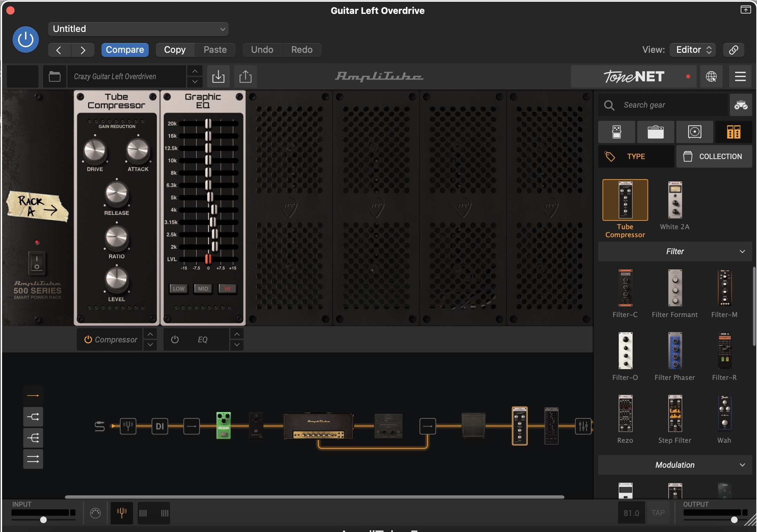Select the Filter-R rack module
Screen dimensions: 757x532
pyautogui.click(x=724, y=351)
